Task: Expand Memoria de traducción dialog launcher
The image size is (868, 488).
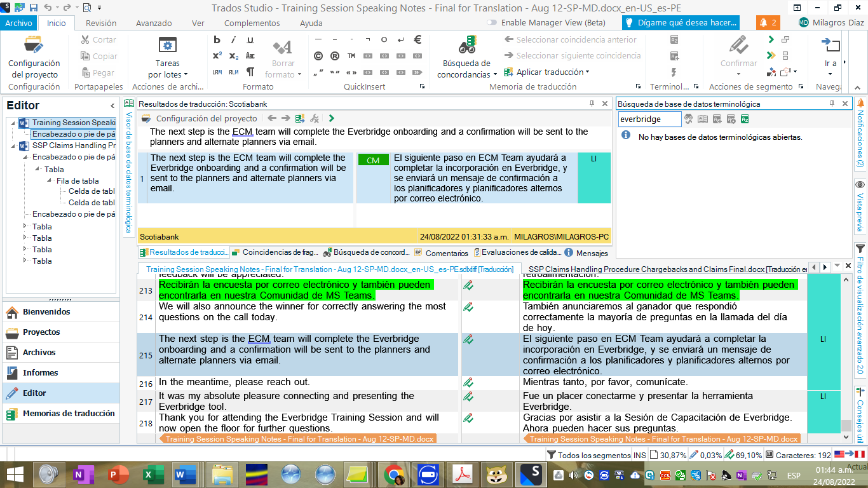Action: click(x=639, y=86)
